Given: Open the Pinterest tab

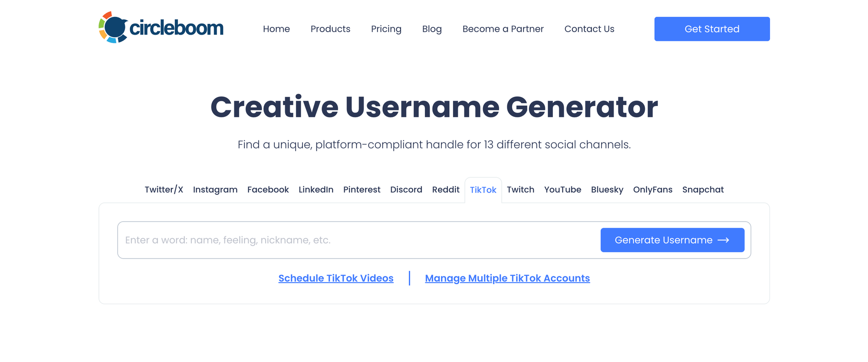Looking at the screenshot, I should click(x=362, y=190).
